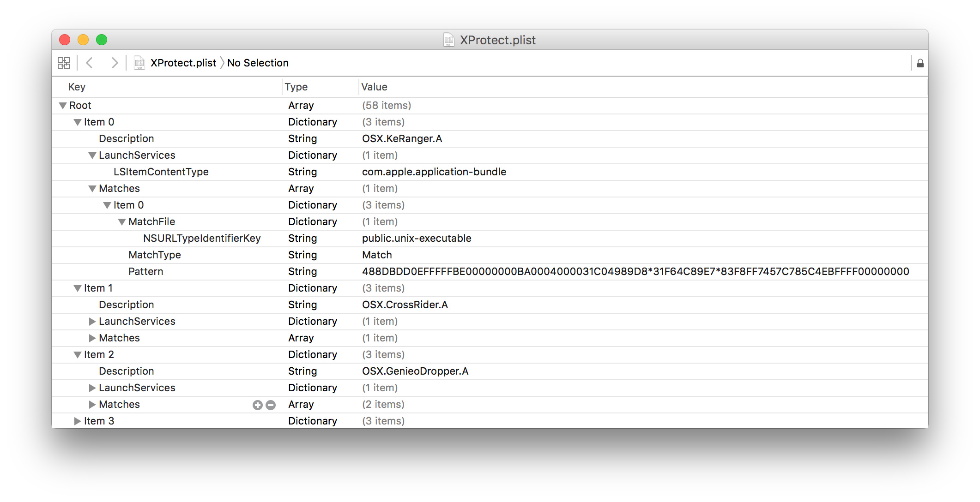
Task: Click the plist file icon in breadcrumb
Action: coord(139,63)
